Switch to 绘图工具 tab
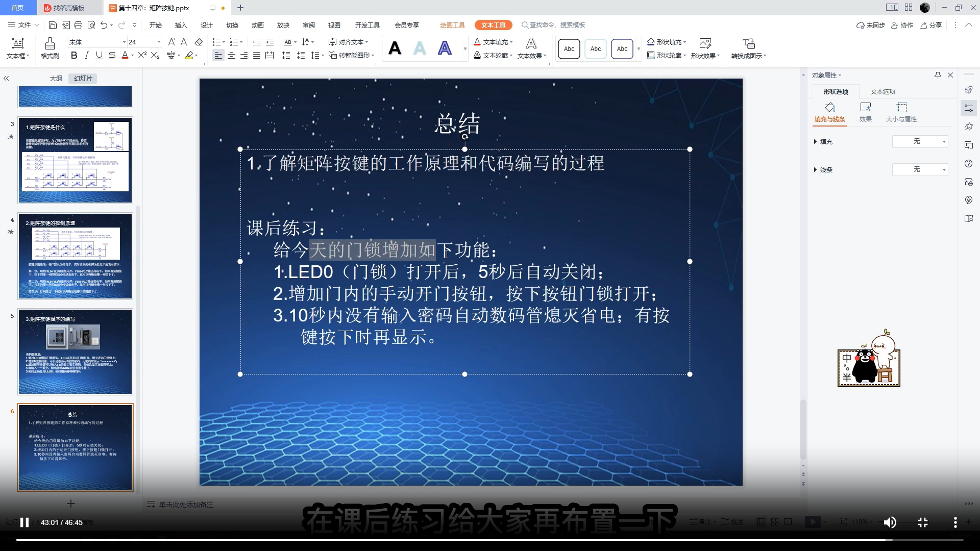 tap(452, 25)
